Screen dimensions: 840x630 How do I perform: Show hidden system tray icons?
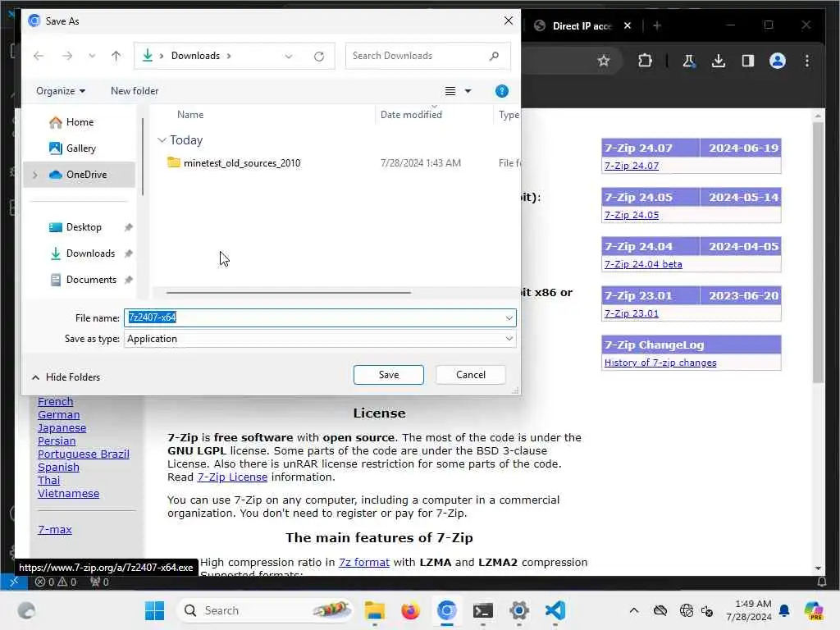(634, 610)
